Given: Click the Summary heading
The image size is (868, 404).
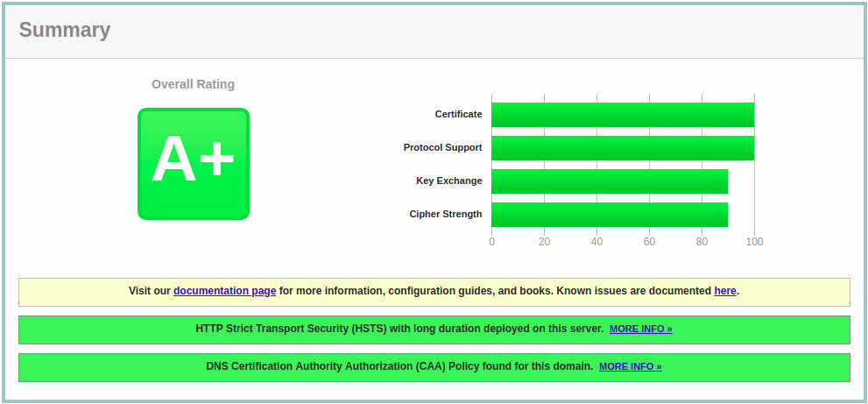Looking at the screenshot, I should click(x=65, y=30).
